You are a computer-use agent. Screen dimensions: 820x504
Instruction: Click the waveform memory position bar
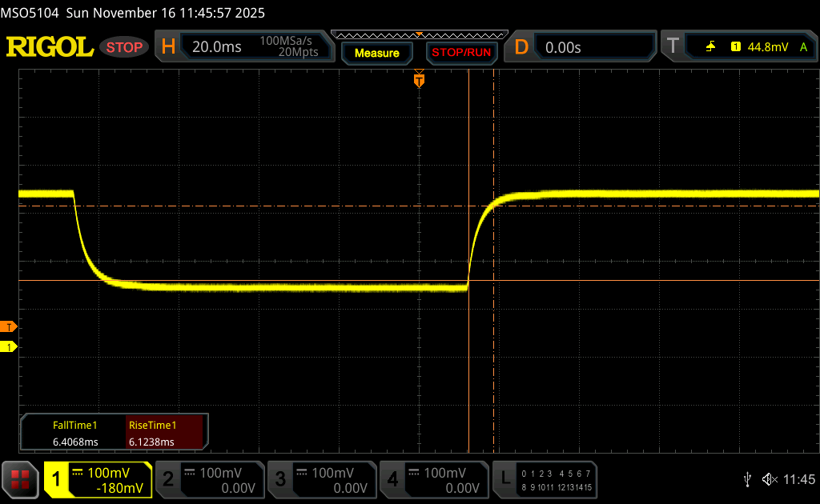[419, 34]
